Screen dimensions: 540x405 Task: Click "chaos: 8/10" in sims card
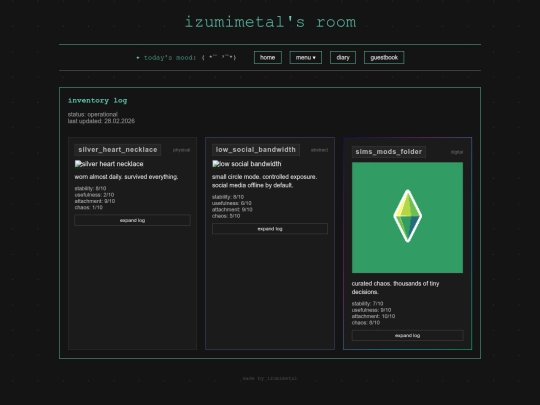[x=366, y=323]
